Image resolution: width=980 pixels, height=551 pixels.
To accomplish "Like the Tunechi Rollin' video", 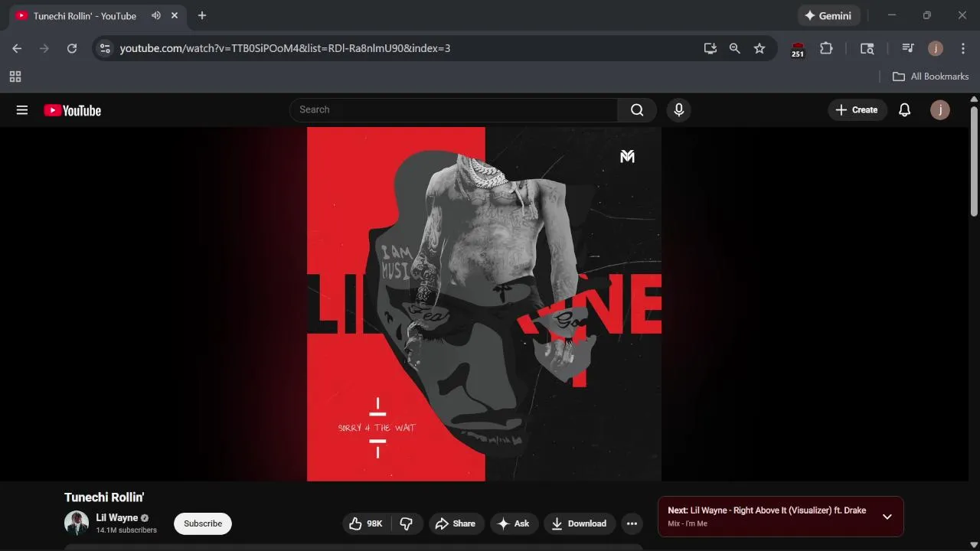I will [366, 523].
